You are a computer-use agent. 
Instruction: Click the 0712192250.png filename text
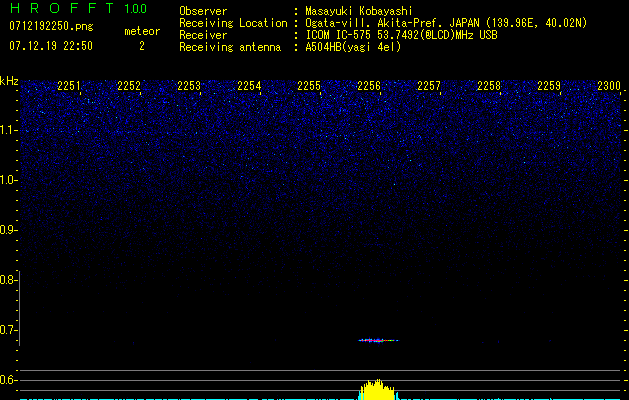[x=50, y=27]
